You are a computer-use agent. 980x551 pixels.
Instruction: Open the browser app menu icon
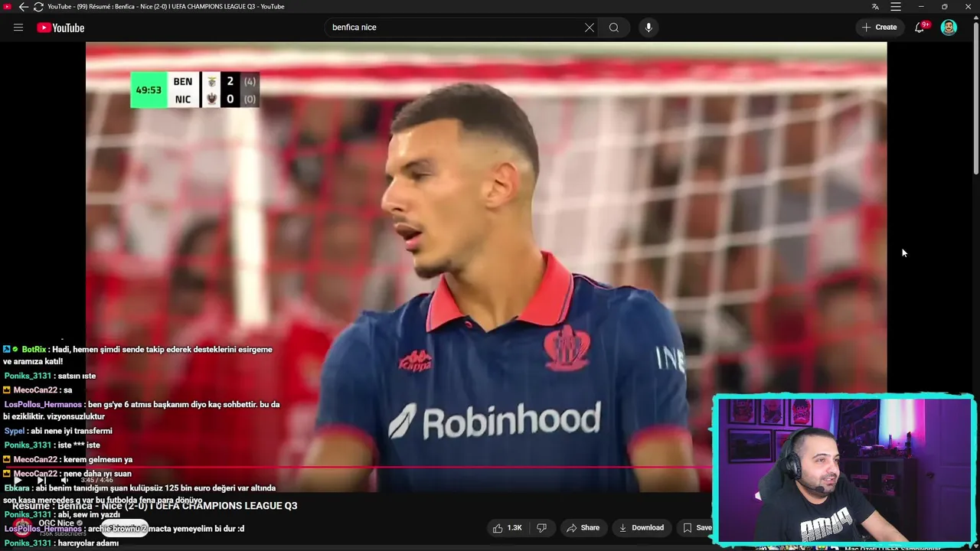click(x=896, y=7)
